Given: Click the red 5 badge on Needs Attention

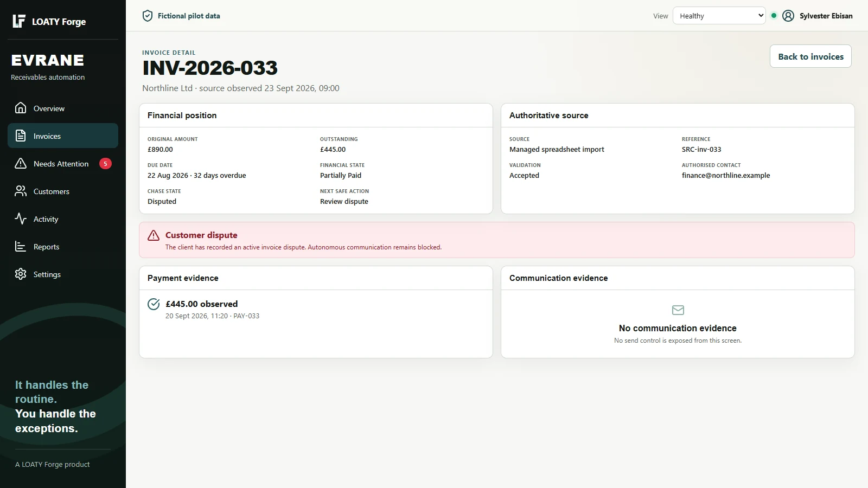Looking at the screenshot, I should point(105,163).
